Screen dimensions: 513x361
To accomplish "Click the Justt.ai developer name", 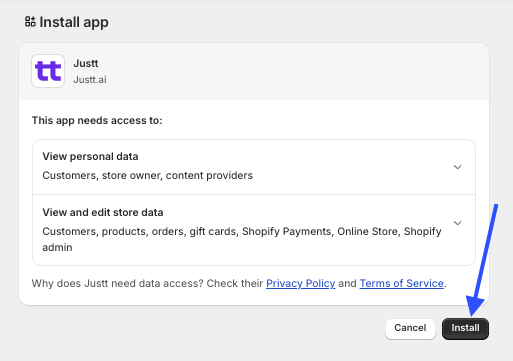I will [x=90, y=80].
